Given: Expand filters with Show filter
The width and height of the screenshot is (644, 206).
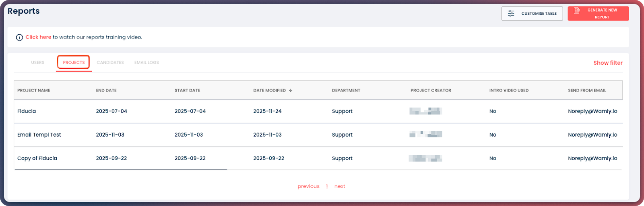Looking at the screenshot, I should (608, 63).
